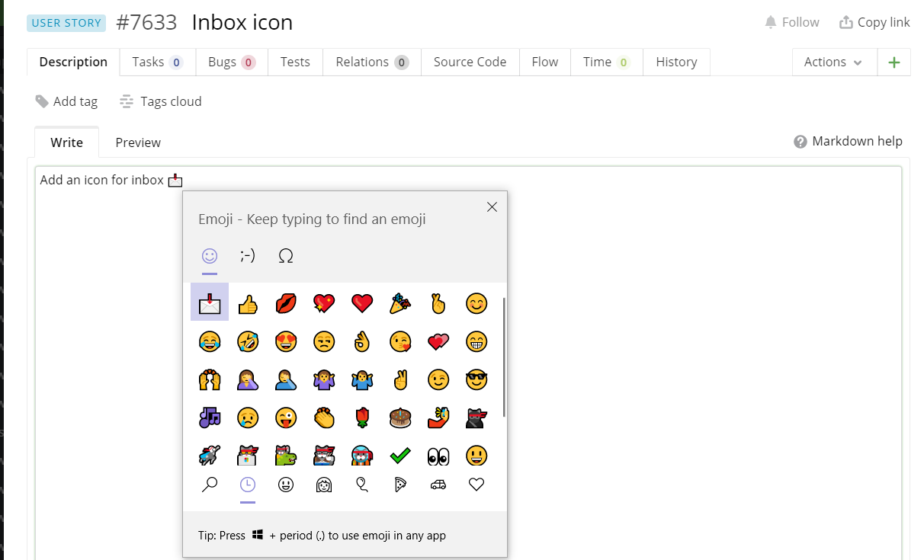The height and width of the screenshot is (560, 924).
Task: Open the Actions dropdown
Action: 834,62
